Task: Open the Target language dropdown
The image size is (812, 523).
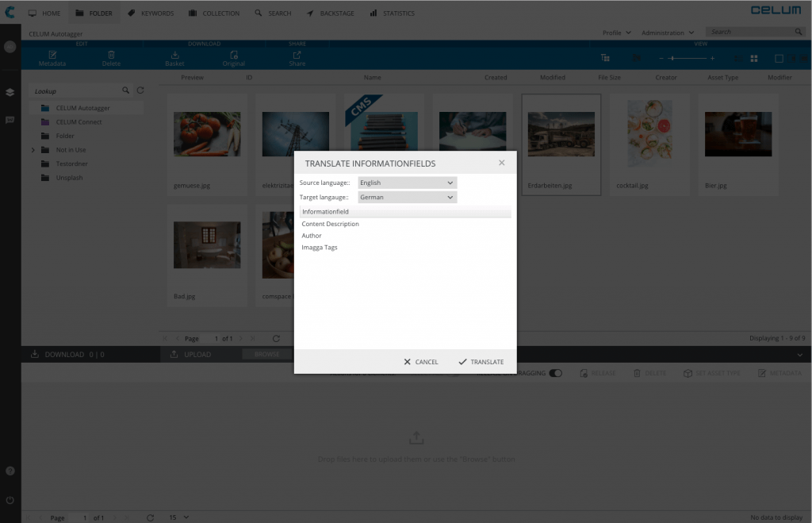Action: [407, 197]
